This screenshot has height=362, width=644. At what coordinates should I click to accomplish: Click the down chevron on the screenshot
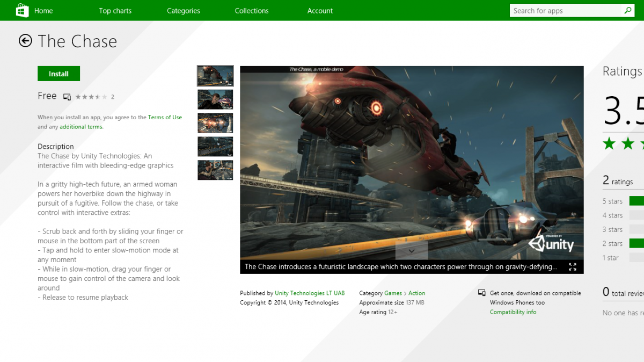(x=412, y=250)
